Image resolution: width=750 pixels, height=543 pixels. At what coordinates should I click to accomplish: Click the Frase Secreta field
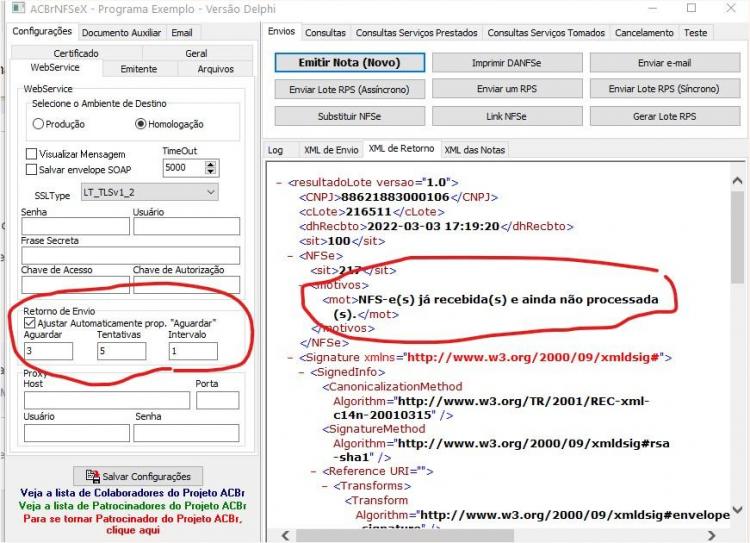[x=131, y=255]
